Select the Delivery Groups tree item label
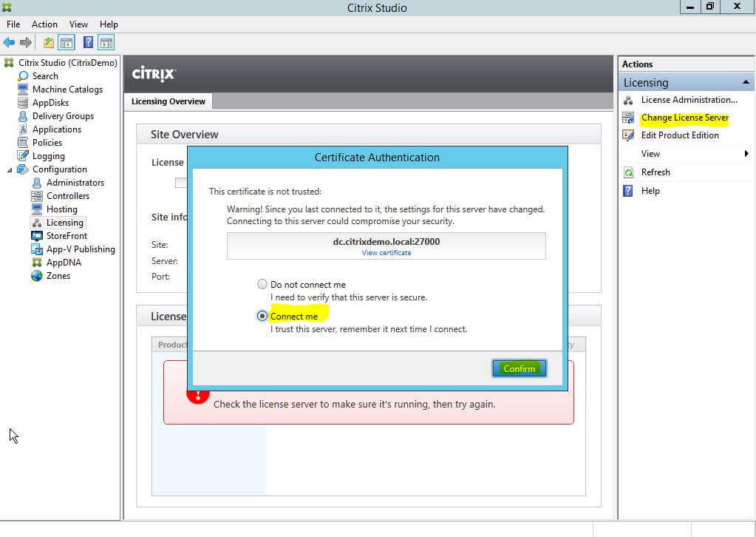The width and height of the screenshot is (756, 537). coord(63,116)
